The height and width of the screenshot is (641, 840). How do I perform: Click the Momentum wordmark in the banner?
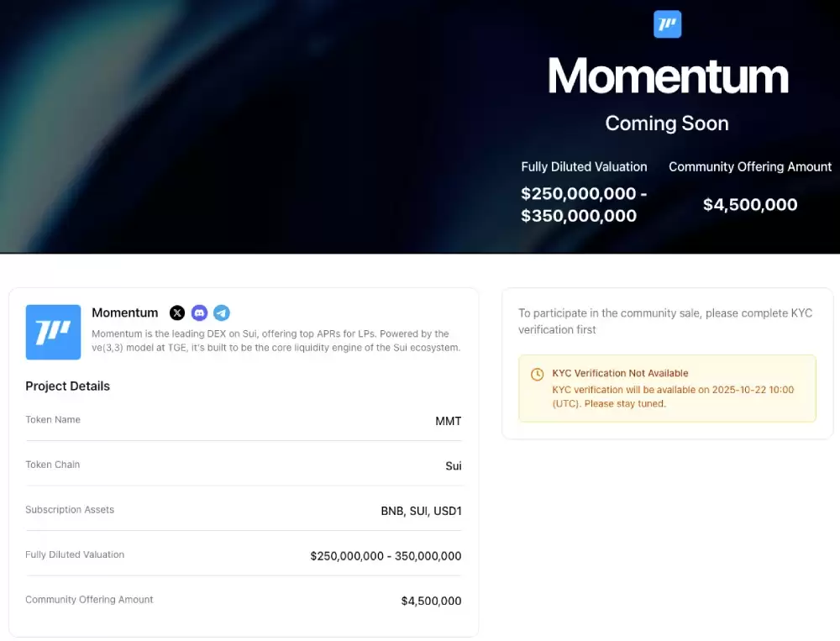tap(667, 76)
